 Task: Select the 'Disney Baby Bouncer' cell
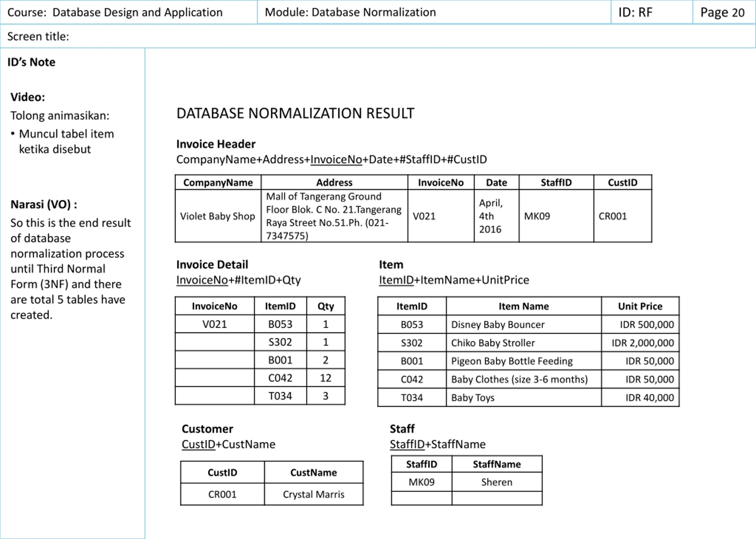coord(524,324)
